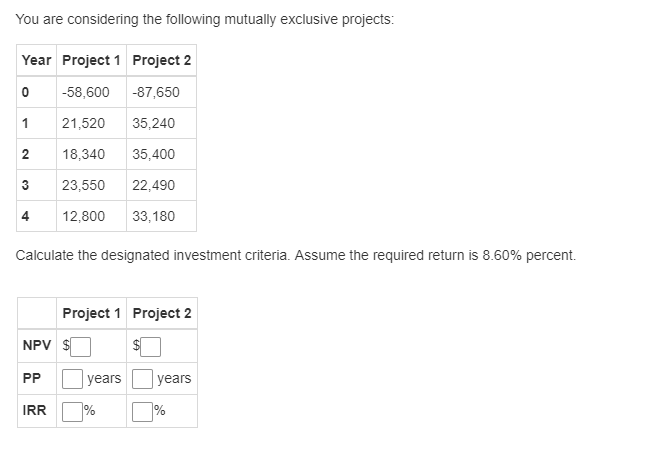Click the 33,180 cash flow value

[153, 216]
